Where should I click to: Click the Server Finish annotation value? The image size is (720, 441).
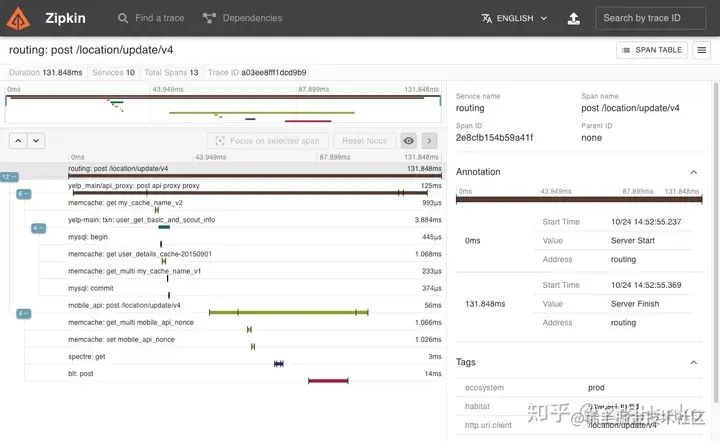pyautogui.click(x=635, y=304)
